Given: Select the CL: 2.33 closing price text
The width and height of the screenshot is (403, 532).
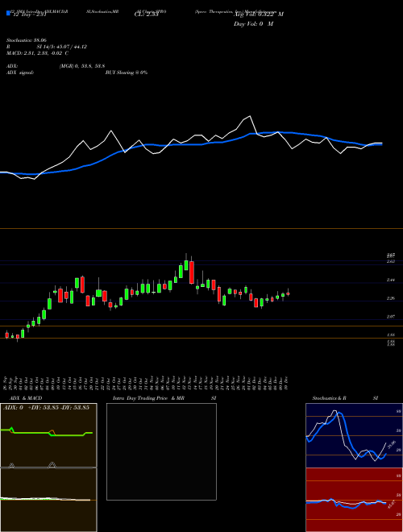Looking at the screenshot, I should click(146, 15).
